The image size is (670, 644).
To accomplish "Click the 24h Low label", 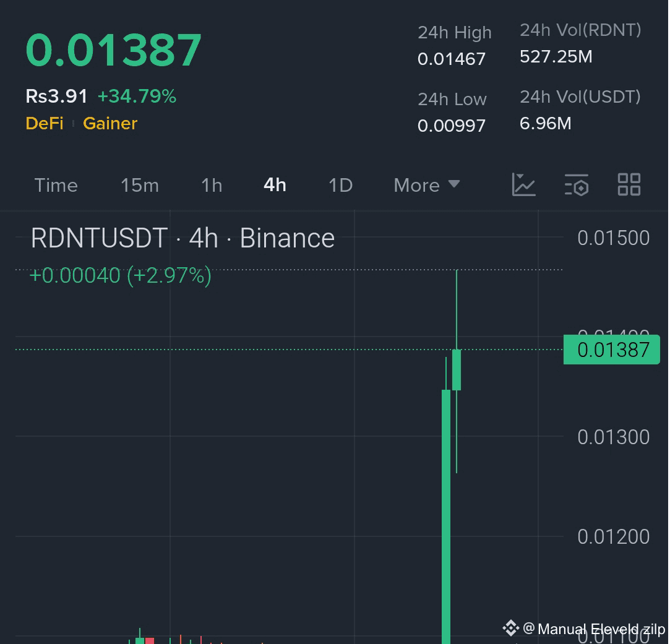I will tap(452, 99).
